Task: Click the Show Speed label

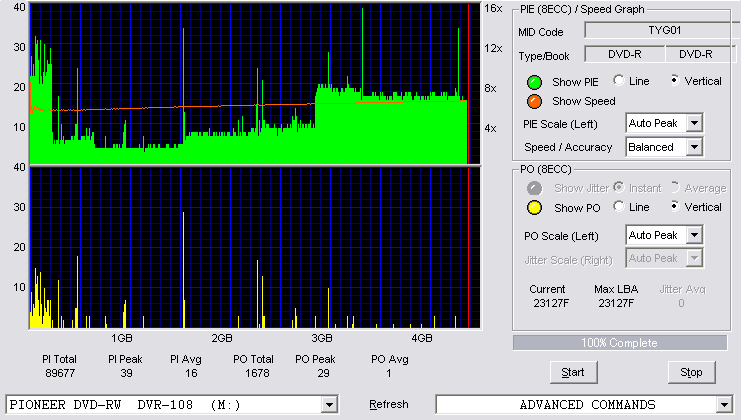Action: (x=583, y=101)
